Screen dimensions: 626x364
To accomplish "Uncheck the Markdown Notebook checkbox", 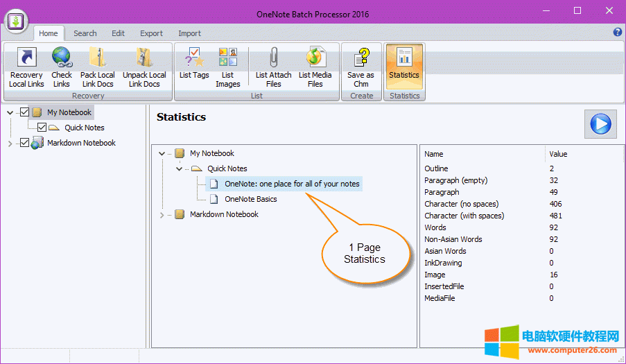I will click(x=25, y=143).
